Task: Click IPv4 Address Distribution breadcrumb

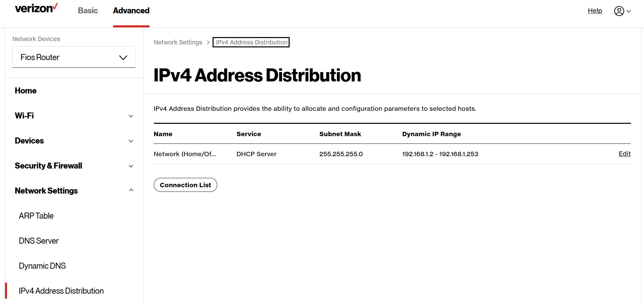Action: tap(251, 42)
